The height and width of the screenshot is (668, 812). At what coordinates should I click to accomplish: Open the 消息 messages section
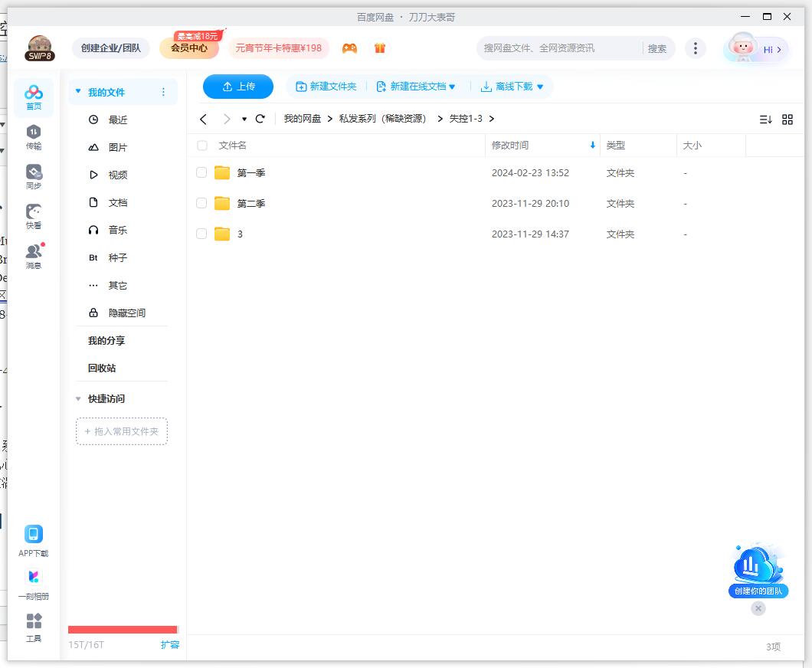click(x=34, y=257)
